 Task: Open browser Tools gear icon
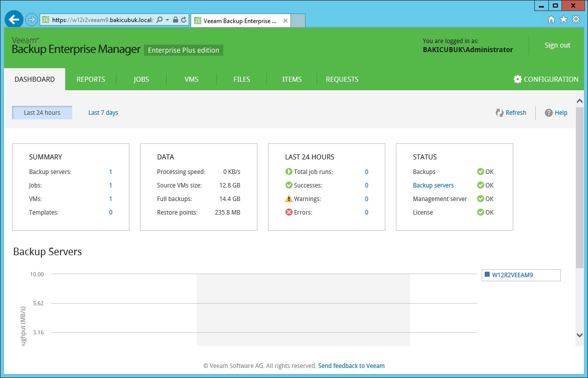coord(576,20)
